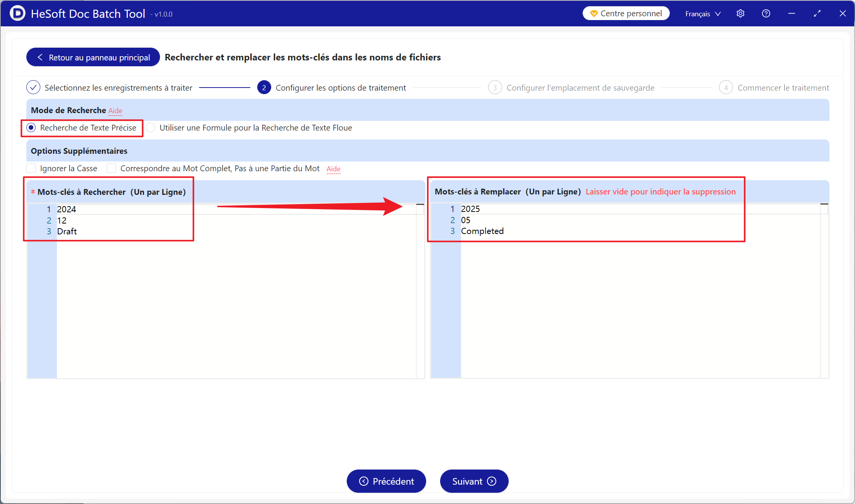The image size is (855, 504).
Task: Minimize the application window
Action: coord(791,14)
